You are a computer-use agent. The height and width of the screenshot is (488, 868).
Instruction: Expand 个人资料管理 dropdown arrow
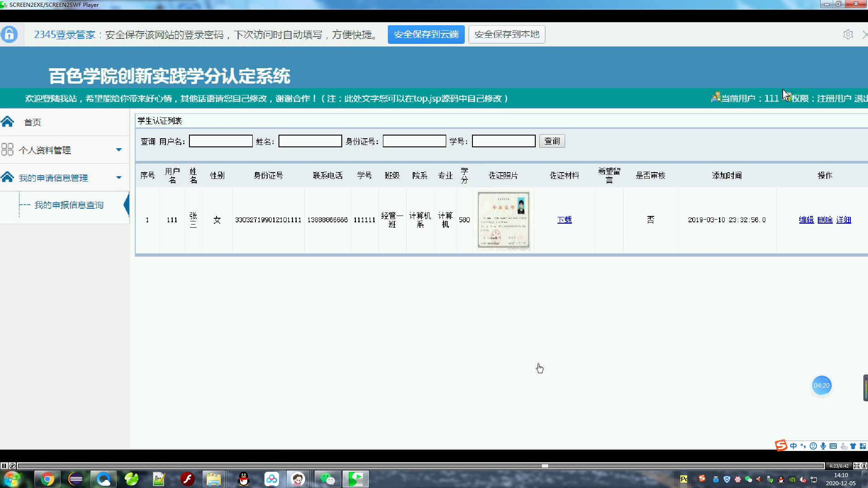tap(119, 150)
